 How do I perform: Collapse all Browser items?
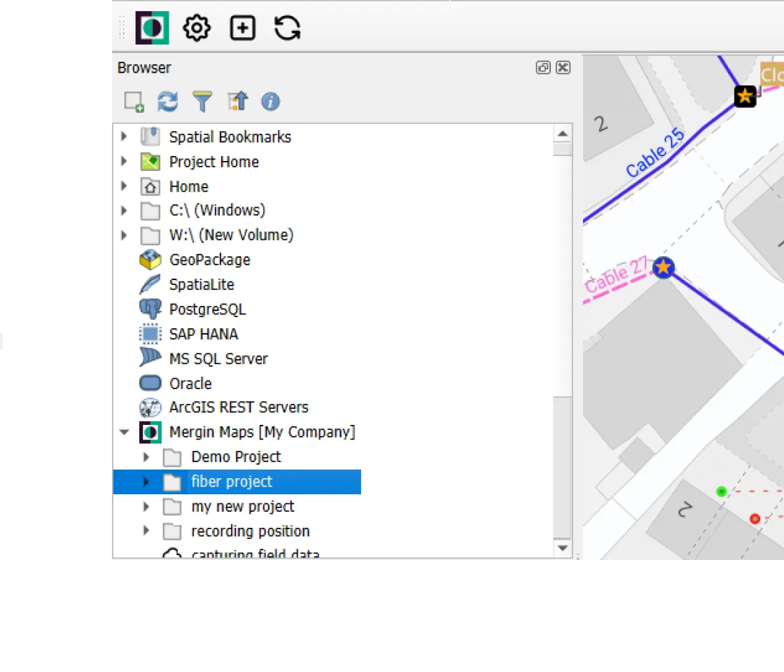pyautogui.click(x=237, y=101)
